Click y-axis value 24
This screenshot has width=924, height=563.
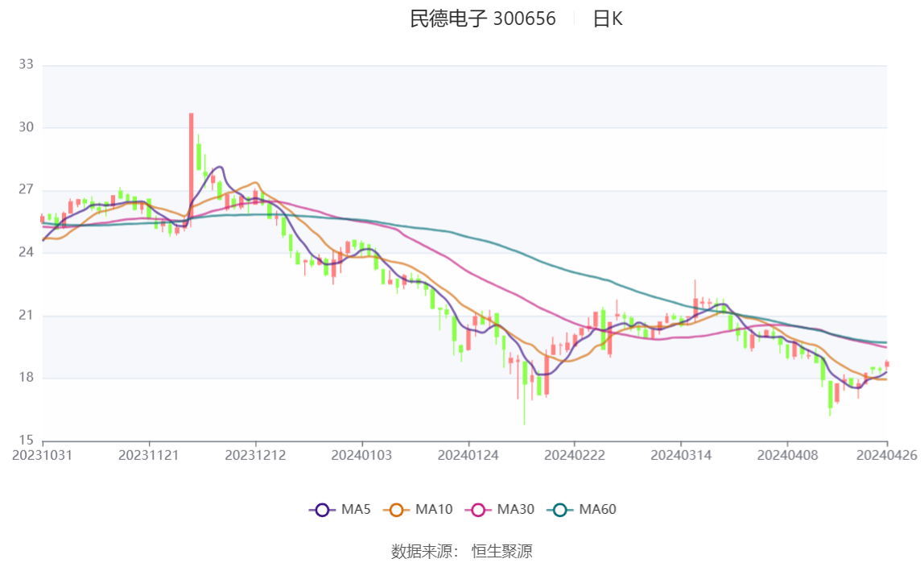tap(26, 252)
